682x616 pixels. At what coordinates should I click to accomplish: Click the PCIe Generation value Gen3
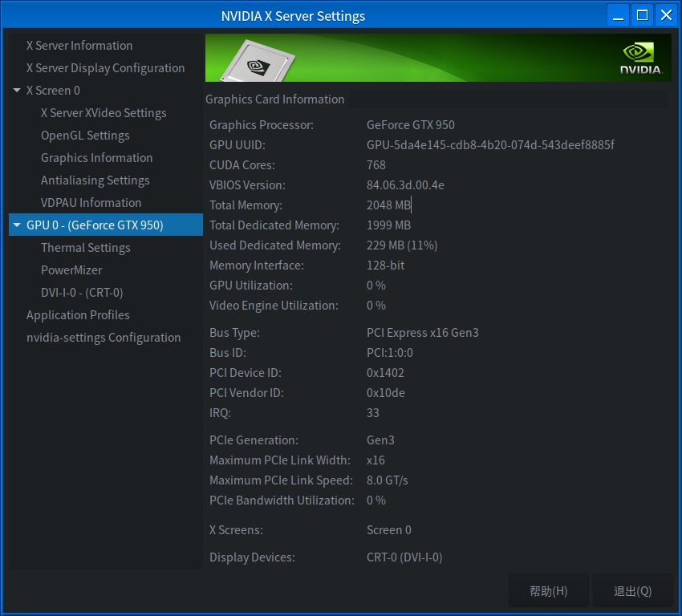tap(380, 440)
